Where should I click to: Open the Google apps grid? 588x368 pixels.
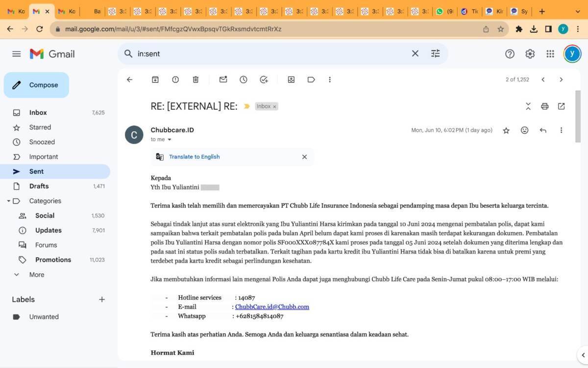pos(550,54)
